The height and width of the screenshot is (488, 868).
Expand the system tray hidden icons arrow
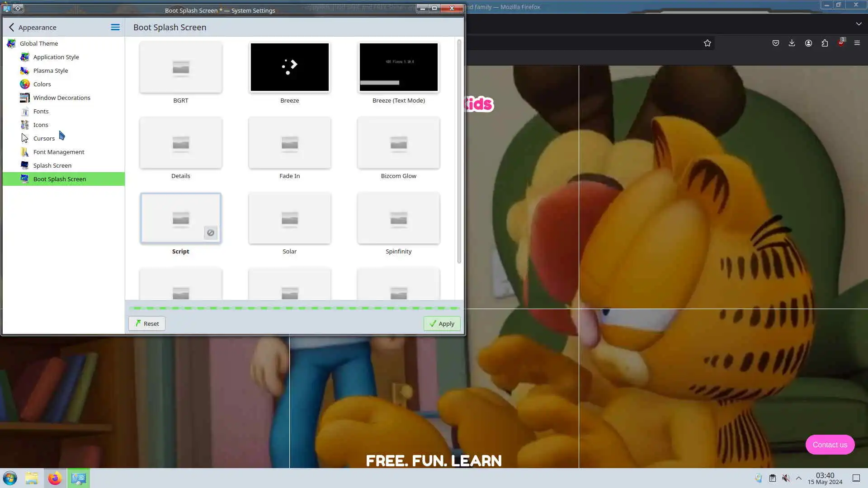pyautogui.click(x=799, y=478)
